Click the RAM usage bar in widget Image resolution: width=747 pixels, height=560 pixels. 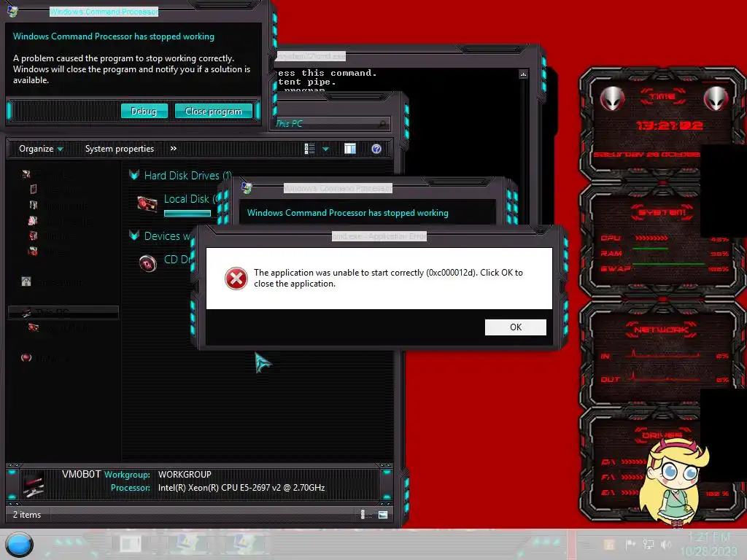(651, 249)
